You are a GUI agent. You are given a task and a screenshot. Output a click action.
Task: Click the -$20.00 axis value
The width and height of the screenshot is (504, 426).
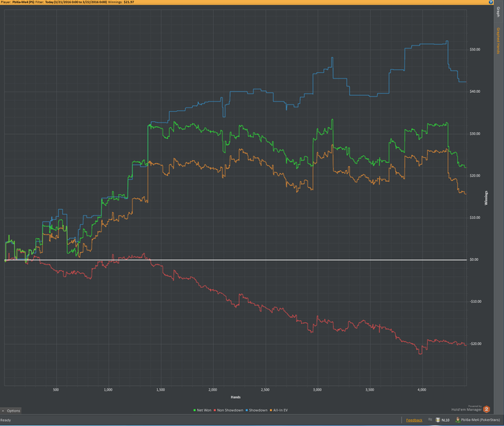475,344
